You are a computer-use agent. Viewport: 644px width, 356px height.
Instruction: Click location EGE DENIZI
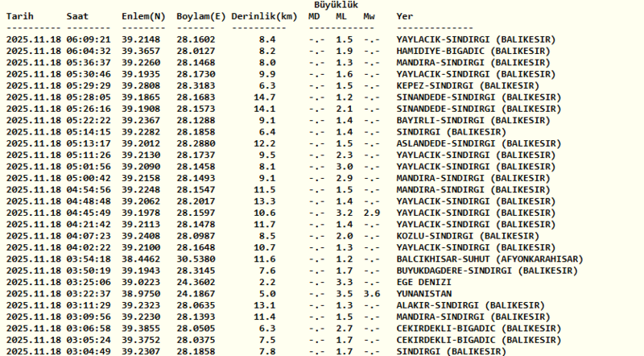(x=424, y=282)
